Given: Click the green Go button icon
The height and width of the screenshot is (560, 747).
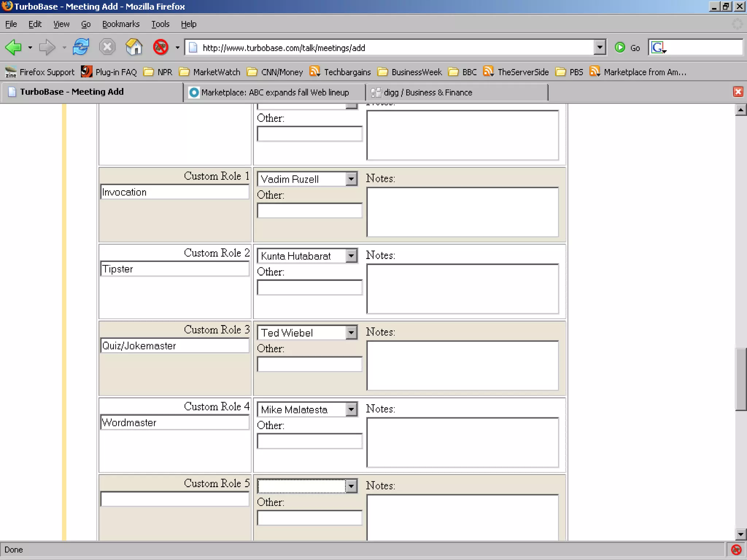Looking at the screenshot, I should tap(620, 48).
